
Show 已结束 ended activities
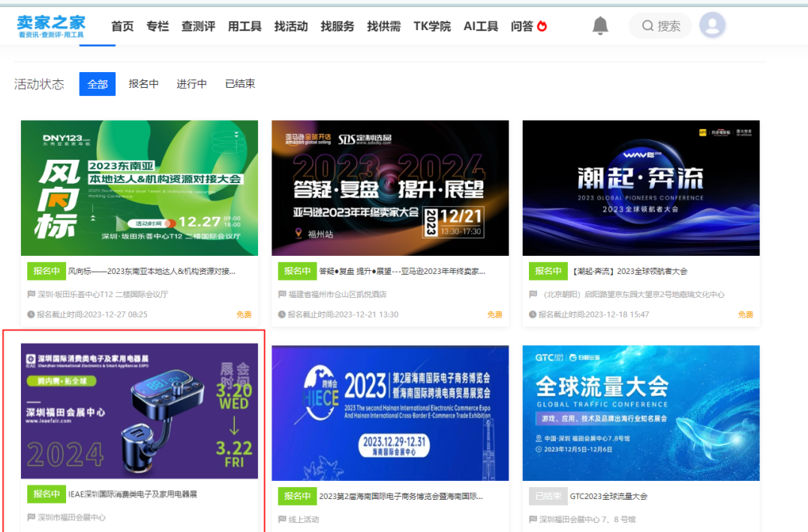[240, 84]
